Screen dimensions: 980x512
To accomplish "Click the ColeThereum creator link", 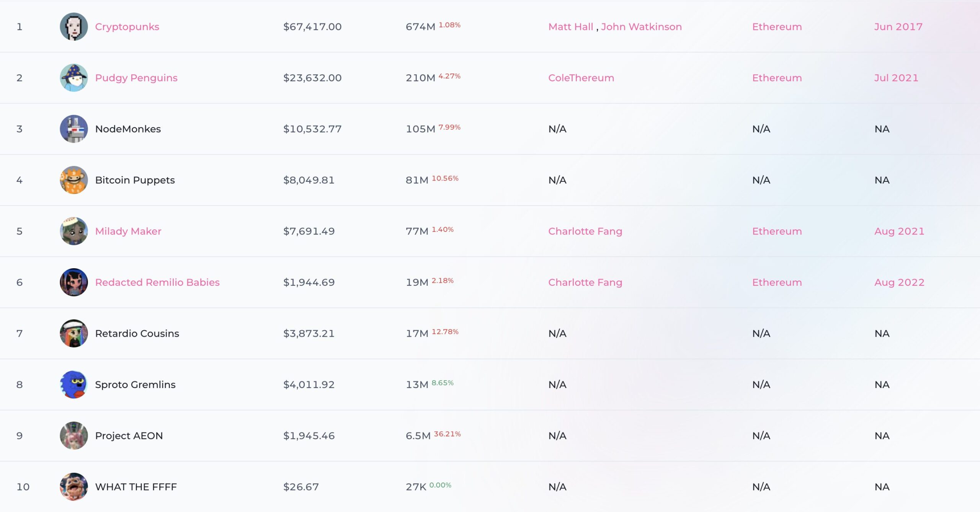I will click(581, 78).
